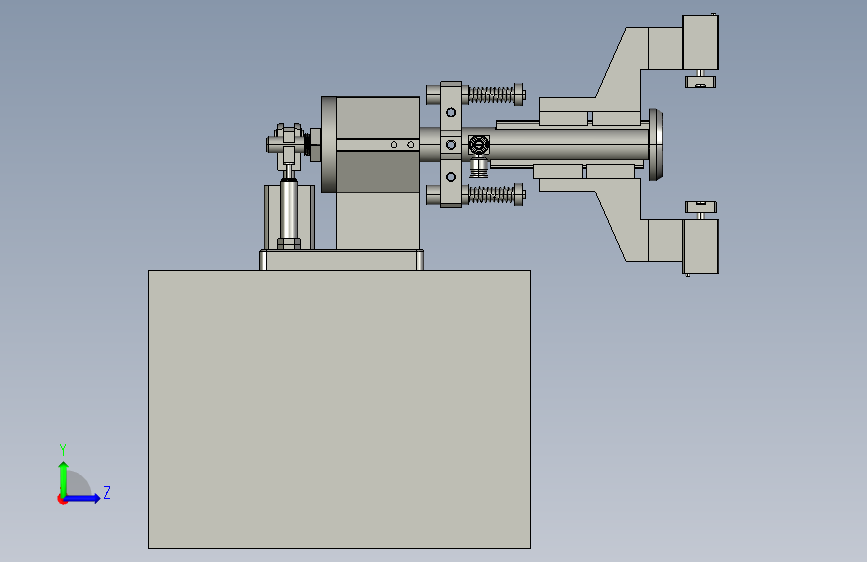This screenshot has height=562, width=867.
Task: Select the upper thumb screw under the top jaw
Action: (x=701, y=80)
